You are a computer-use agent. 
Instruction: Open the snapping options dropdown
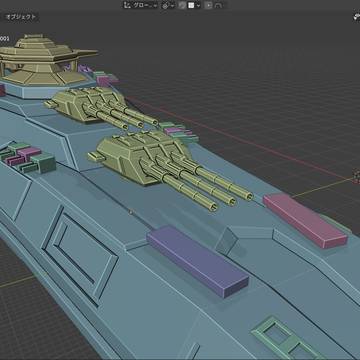tap(194, 5)
